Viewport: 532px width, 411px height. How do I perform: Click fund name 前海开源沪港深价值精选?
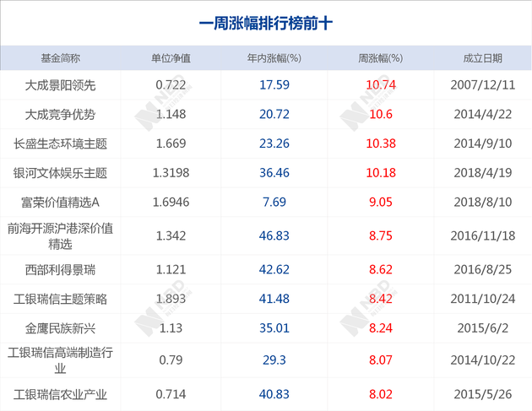[x=61, y=236]
